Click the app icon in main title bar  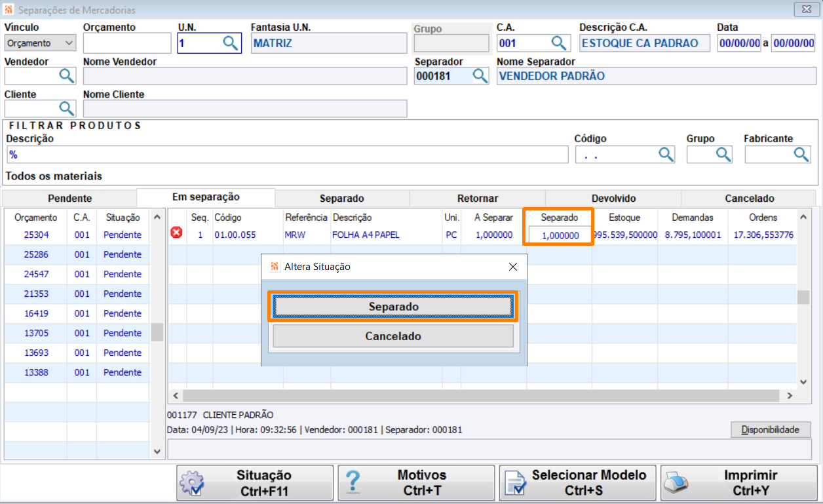click(x=9, y=10)
